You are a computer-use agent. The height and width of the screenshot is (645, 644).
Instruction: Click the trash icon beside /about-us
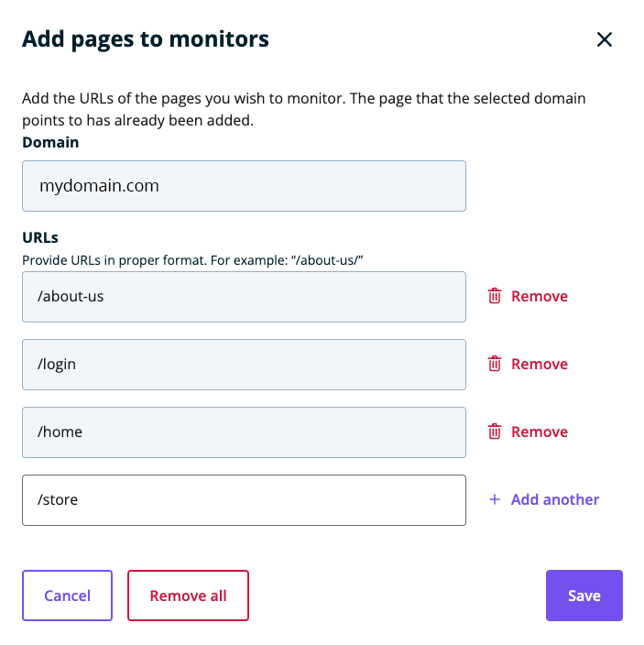point(495,296)
